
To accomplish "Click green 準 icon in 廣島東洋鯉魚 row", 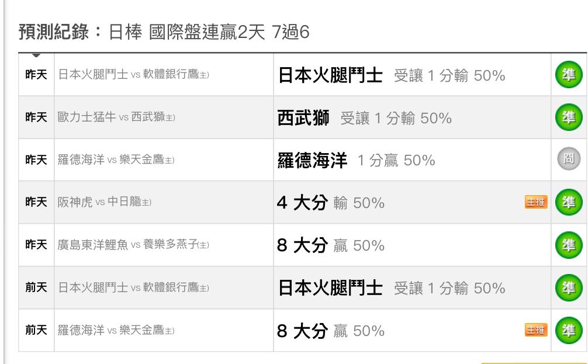I will click(x=569, y=245).
